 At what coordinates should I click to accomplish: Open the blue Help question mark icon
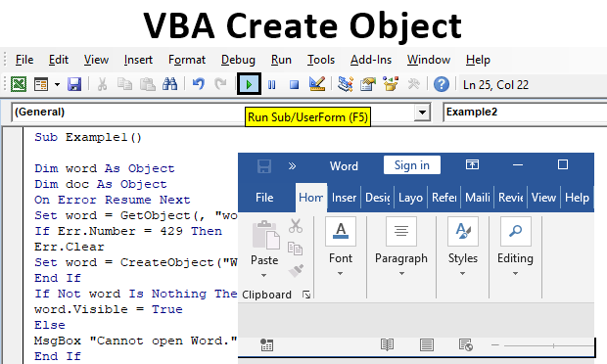(442, 84)
